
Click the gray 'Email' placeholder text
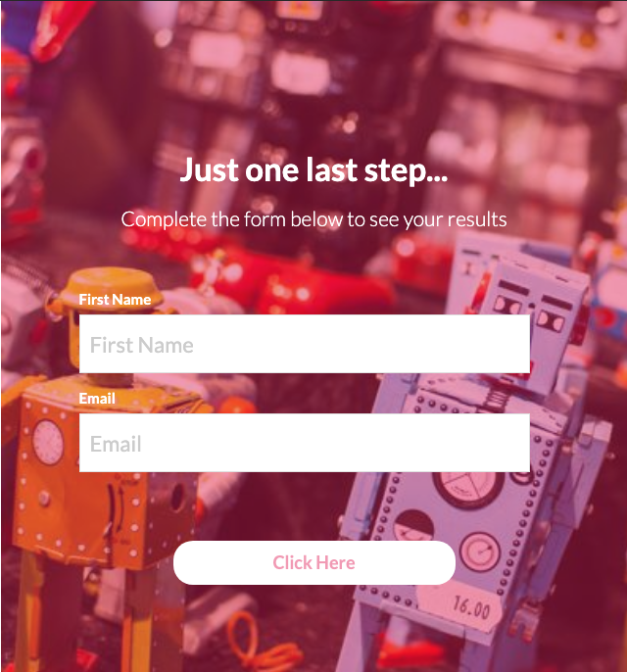[x=116, y=444]
